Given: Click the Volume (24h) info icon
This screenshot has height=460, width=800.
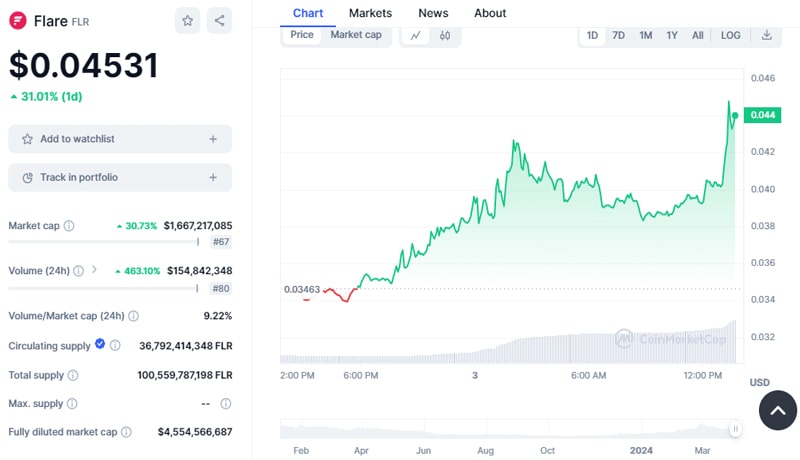Looking at the screenshot, I should point(79,271).
